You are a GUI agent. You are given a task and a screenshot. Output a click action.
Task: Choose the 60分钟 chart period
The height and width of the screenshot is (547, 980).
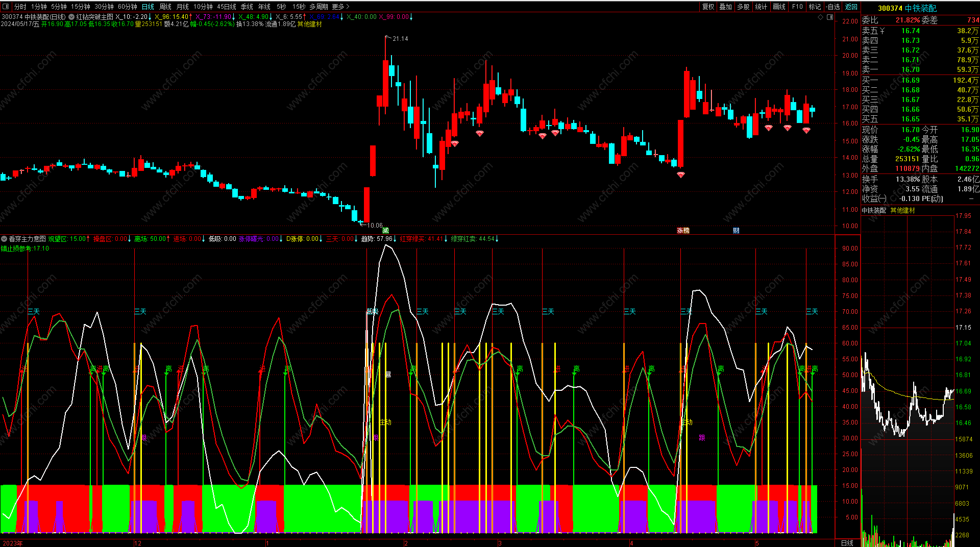(128, 7)
